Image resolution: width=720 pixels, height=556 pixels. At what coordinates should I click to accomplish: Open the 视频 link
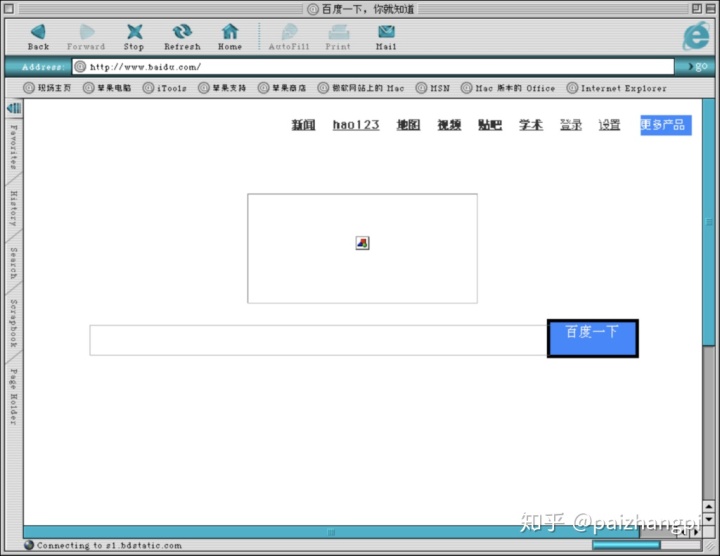[449, 124]
